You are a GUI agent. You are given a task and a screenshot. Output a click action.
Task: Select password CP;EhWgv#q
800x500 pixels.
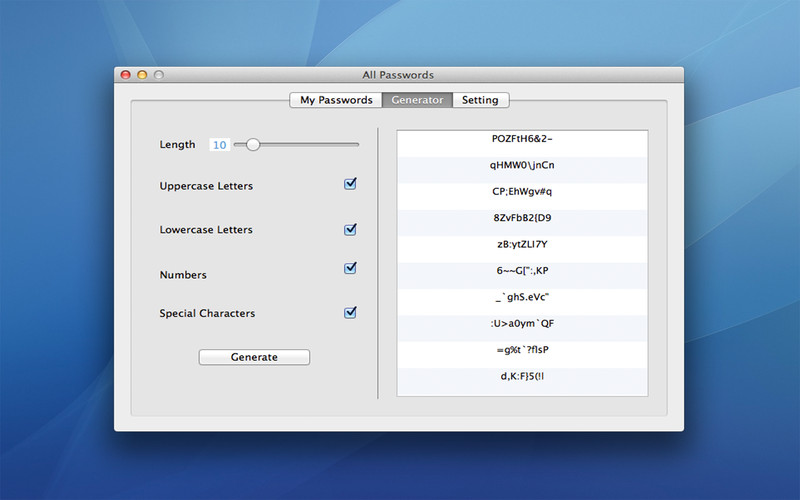click(522, 196)
